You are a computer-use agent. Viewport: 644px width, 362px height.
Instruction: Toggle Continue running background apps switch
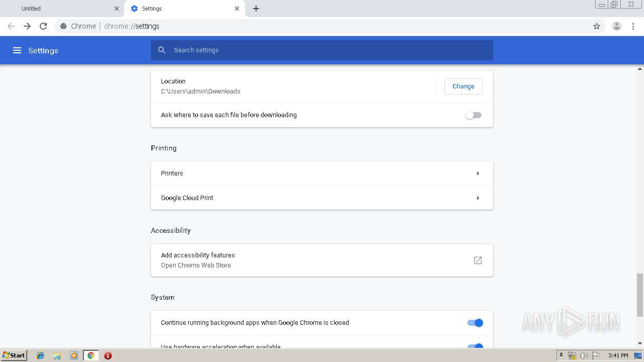click(475, 323)
